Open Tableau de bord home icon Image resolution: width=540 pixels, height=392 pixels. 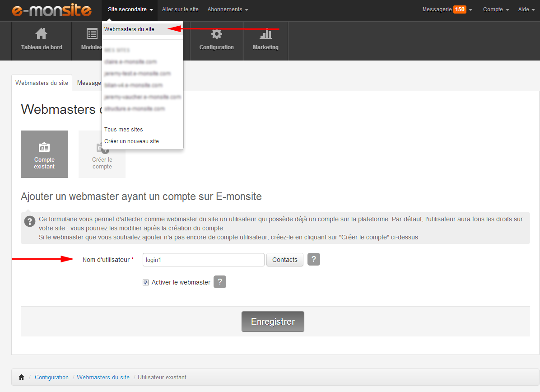tap(42, 34)
